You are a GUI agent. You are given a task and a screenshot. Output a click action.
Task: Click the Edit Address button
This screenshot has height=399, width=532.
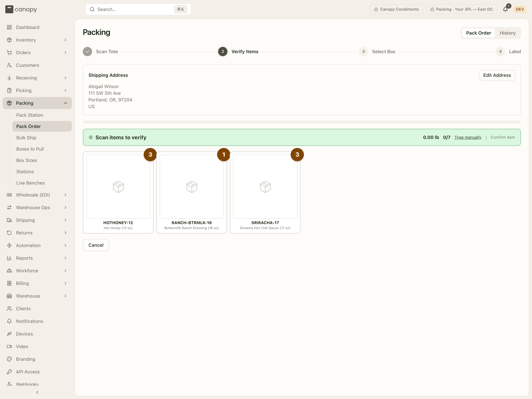[497, 75]
